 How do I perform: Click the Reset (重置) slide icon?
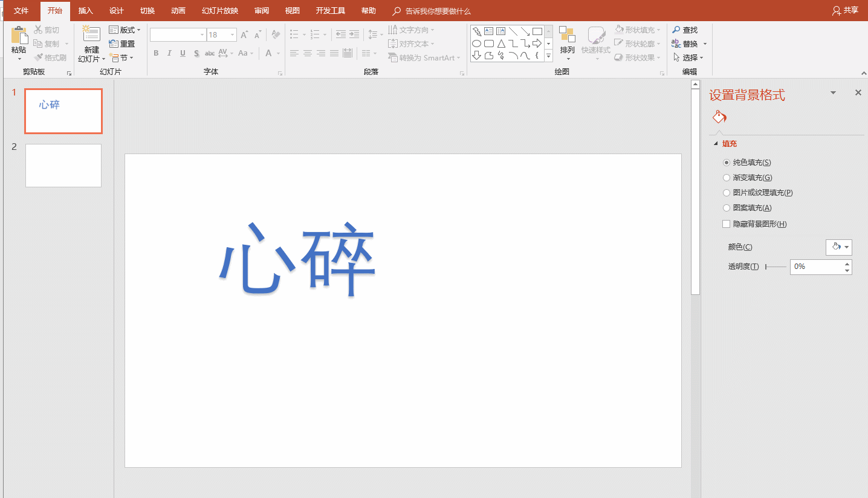(x=114, y=44)
